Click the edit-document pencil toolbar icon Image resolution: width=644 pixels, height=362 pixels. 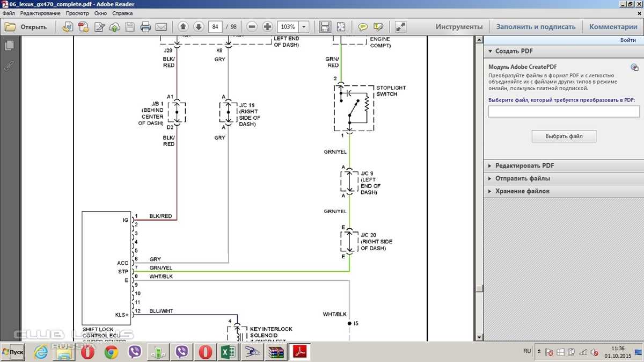tap(99, 26)
